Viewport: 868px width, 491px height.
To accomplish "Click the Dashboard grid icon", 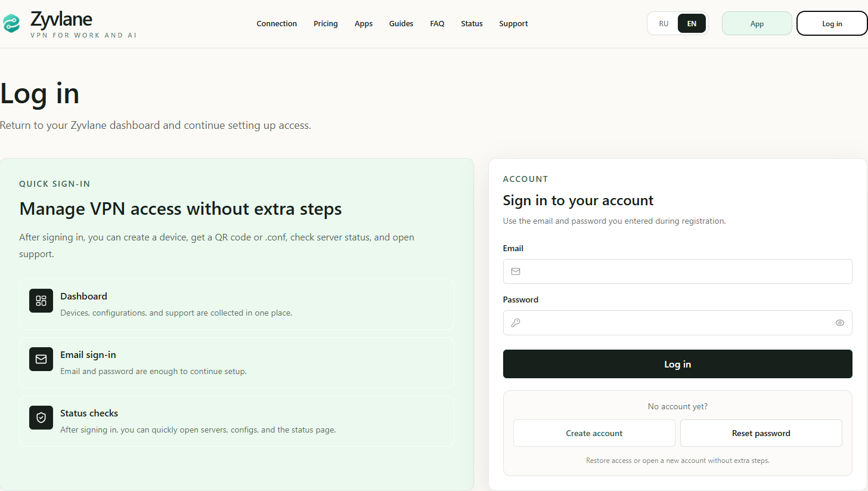I will [41, 301].
